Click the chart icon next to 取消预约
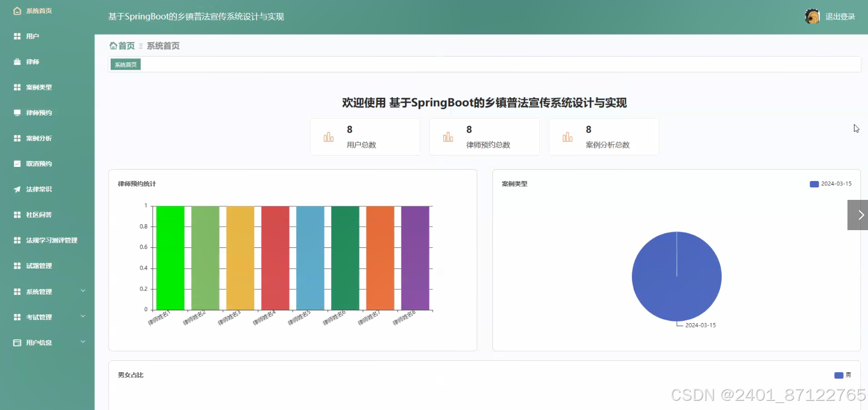The image size is (868, 410). coord(17,164)
